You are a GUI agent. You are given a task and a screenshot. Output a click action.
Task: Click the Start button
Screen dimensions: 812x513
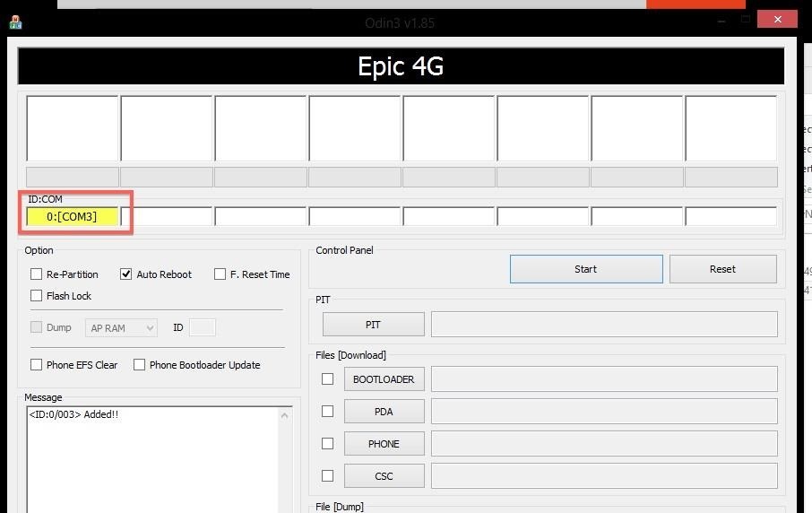pos(586,269)
